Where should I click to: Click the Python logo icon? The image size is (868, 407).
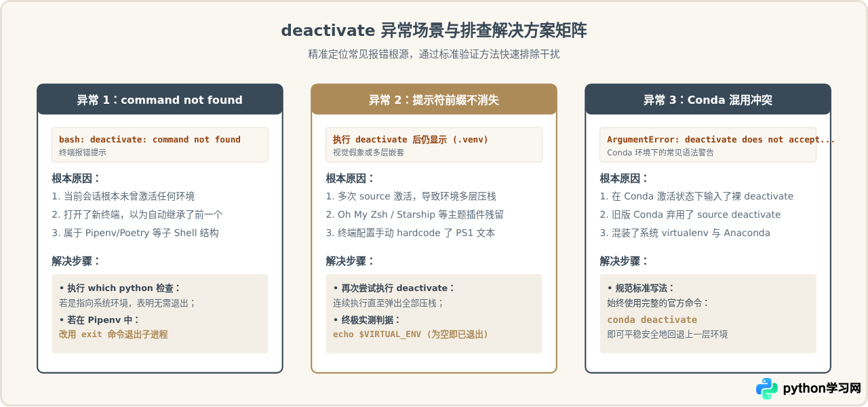[x=767, y=389]
